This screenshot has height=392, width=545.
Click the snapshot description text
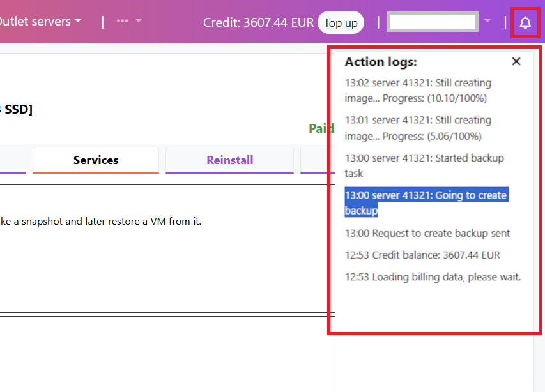pos(102,222)
